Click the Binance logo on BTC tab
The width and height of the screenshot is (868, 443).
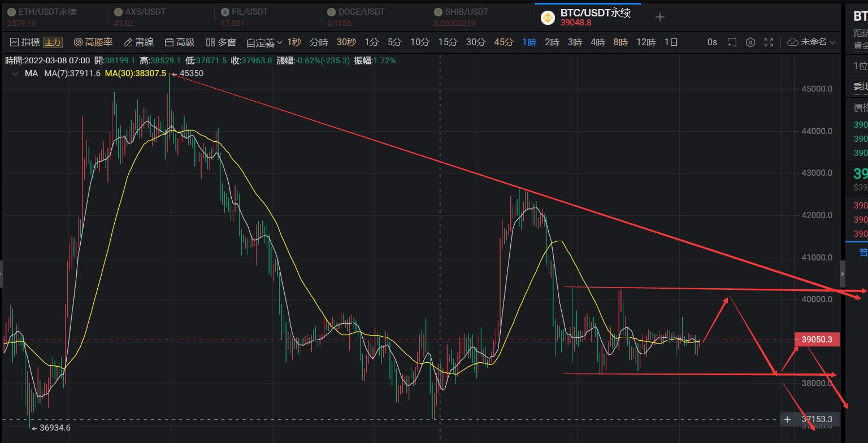pyautogui.click(x=548, y=18)
